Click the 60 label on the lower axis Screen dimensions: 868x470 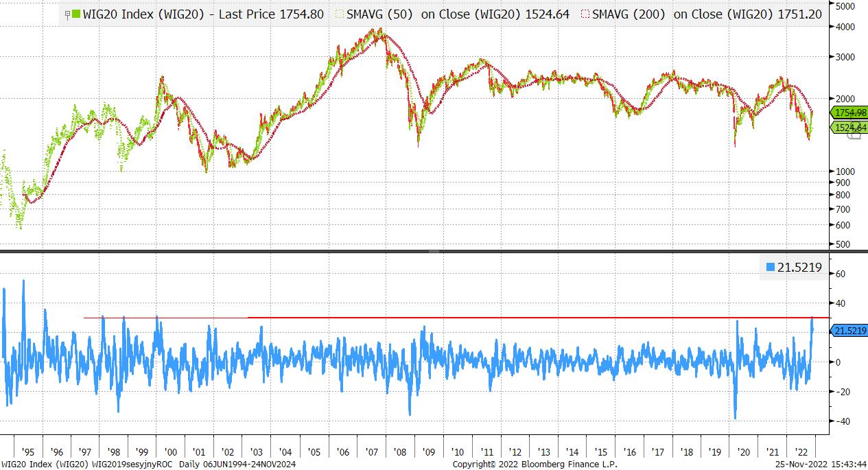(841, 274)
